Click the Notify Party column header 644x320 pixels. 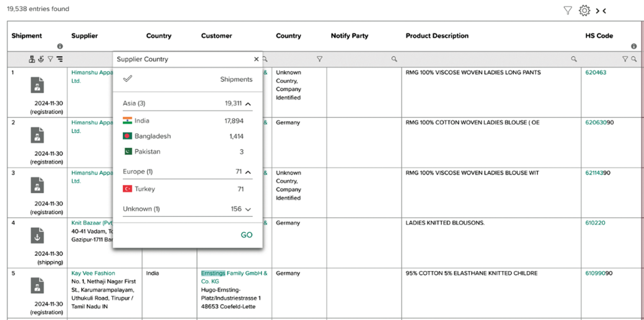(350, 36)
